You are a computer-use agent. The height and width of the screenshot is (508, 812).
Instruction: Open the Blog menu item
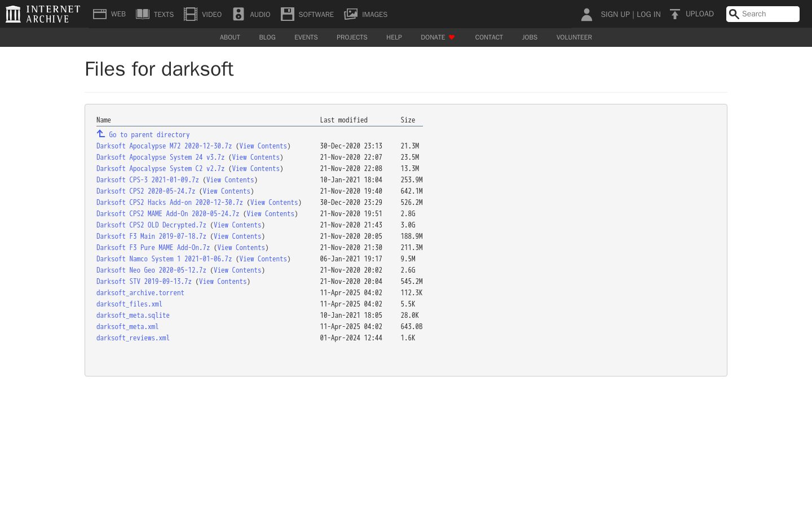(267, 37)
